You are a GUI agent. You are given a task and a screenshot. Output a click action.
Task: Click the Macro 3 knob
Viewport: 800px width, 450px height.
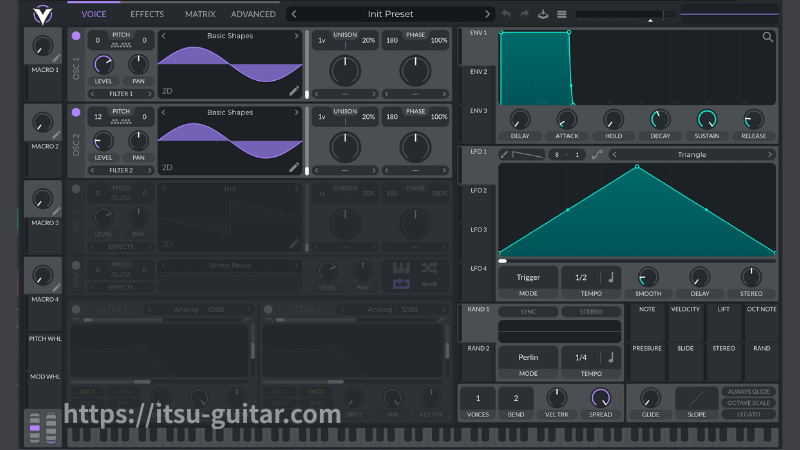[43, 199]
